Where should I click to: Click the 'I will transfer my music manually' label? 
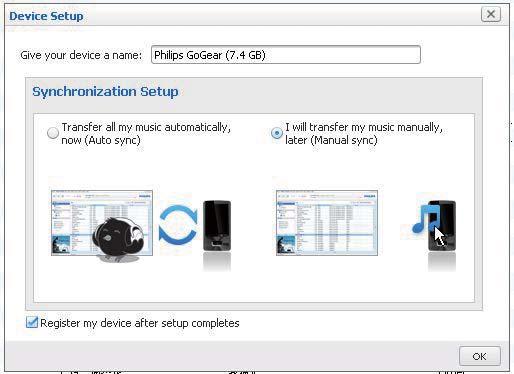(x=364, y=134)
